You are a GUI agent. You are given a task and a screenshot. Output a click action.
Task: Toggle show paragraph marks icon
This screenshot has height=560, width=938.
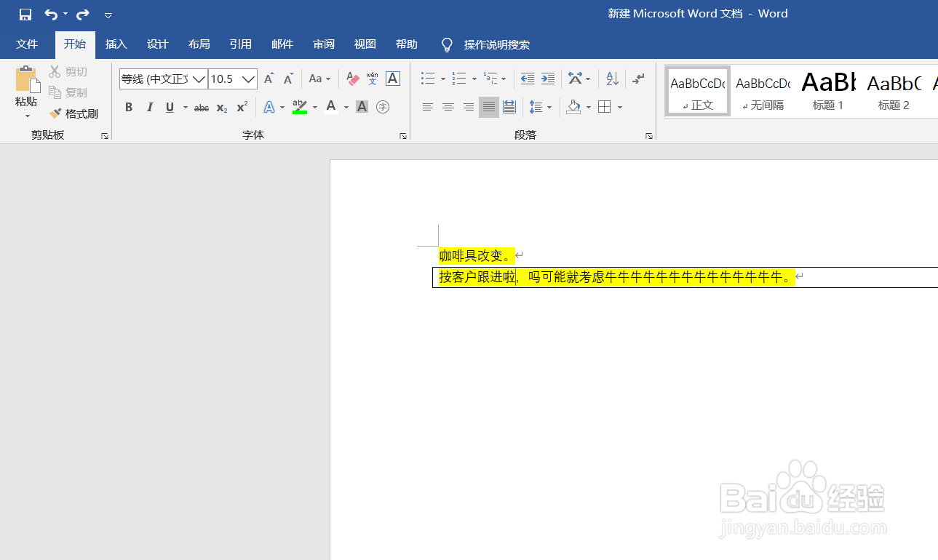point(639,79)
